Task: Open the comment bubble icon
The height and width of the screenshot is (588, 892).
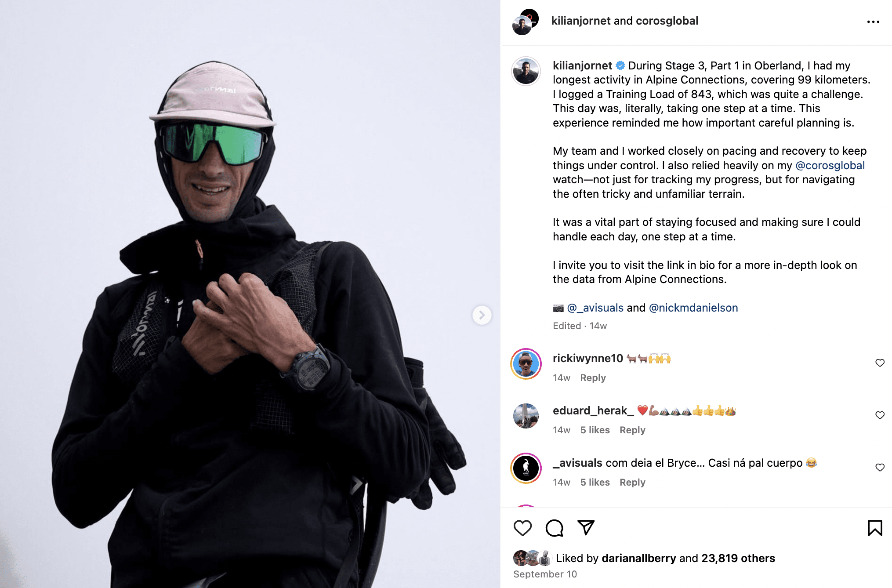Action: coord(554,528)
